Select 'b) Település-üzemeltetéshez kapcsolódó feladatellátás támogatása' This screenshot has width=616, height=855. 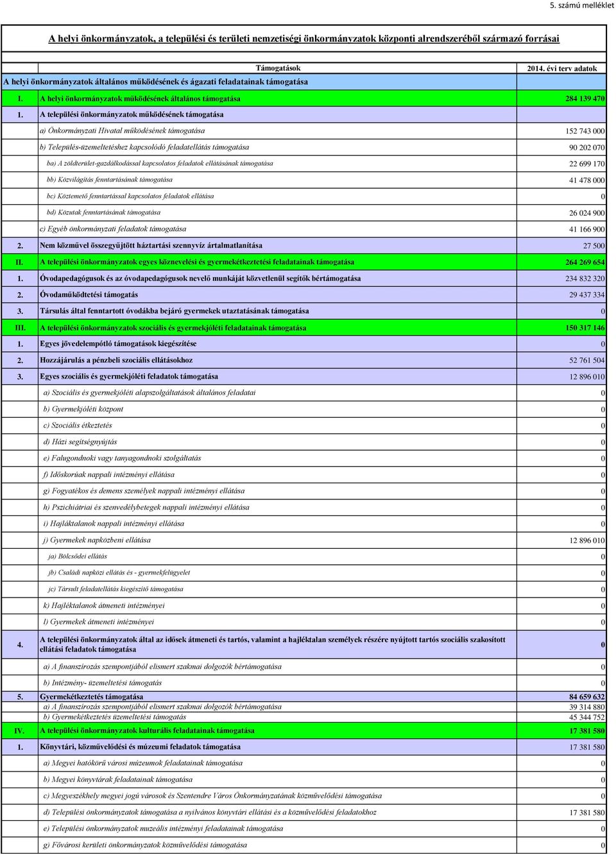point(144,147)
